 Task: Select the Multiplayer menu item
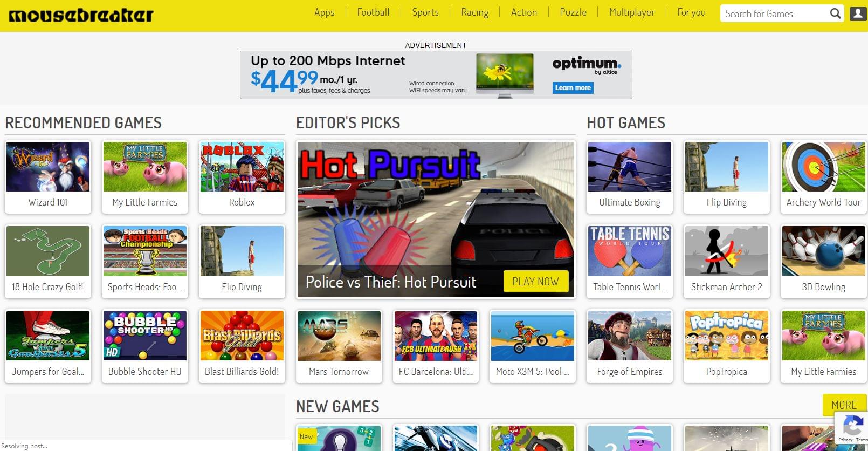tap(632, 12)
